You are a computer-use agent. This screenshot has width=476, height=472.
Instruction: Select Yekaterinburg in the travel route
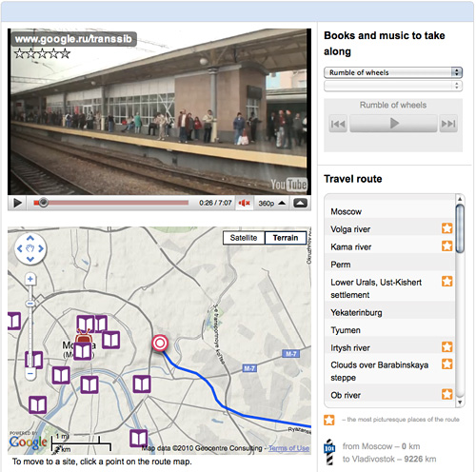[x=389, y=312]
